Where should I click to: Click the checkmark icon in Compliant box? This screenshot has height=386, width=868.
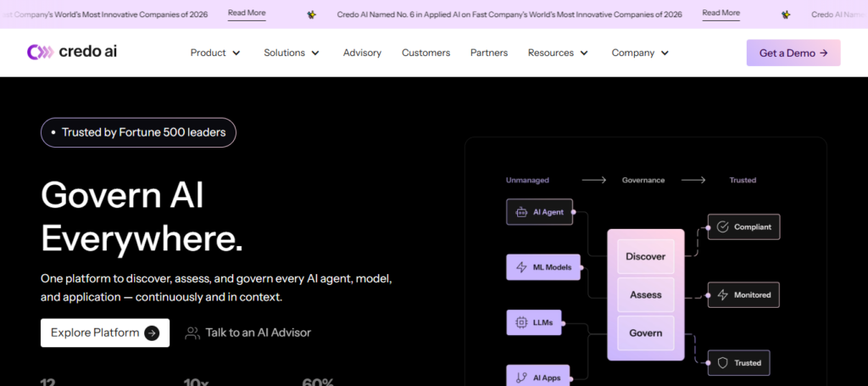tap(722, 227)
